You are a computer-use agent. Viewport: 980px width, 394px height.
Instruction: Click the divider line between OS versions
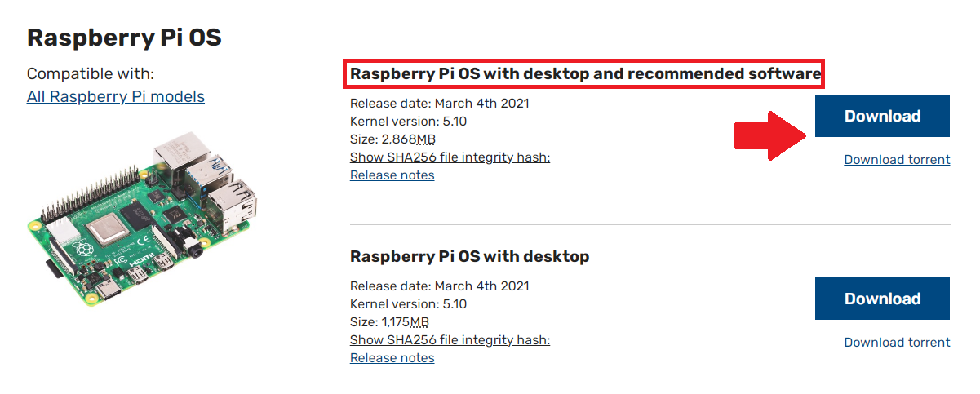[x=650, y=224]
